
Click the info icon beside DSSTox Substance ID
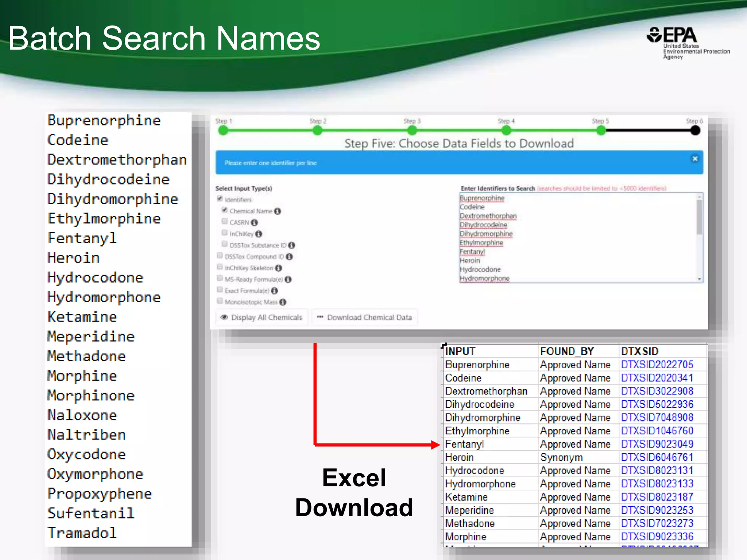[x=291, y=245]
